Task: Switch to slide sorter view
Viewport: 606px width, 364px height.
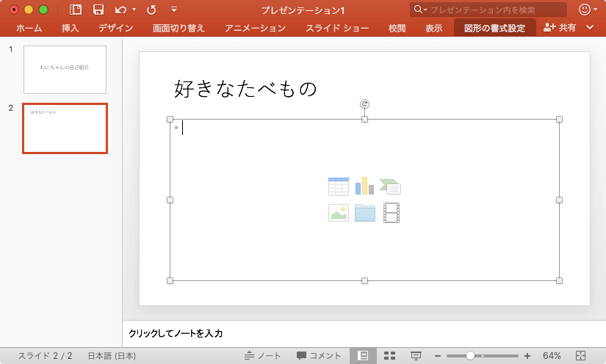Action: pos(389,355)
